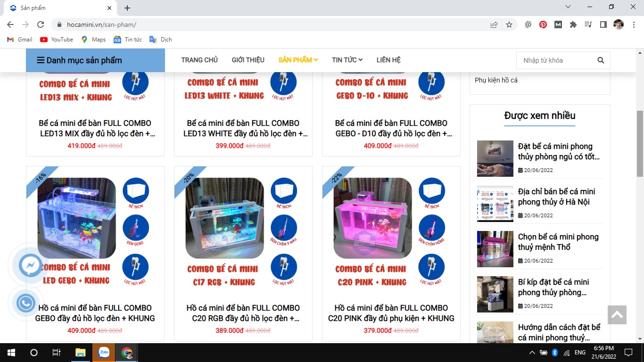Switch the ENG input language
Screen dimensions: 644x362
580,353
